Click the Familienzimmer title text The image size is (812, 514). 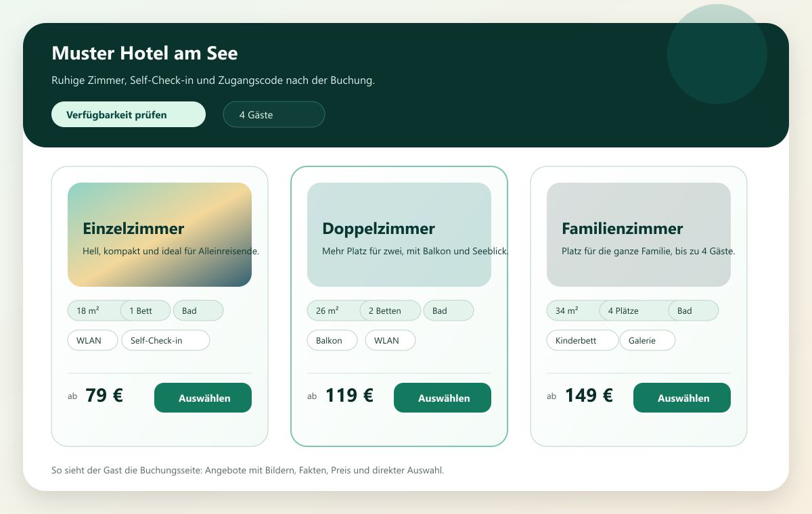point(623,229)
